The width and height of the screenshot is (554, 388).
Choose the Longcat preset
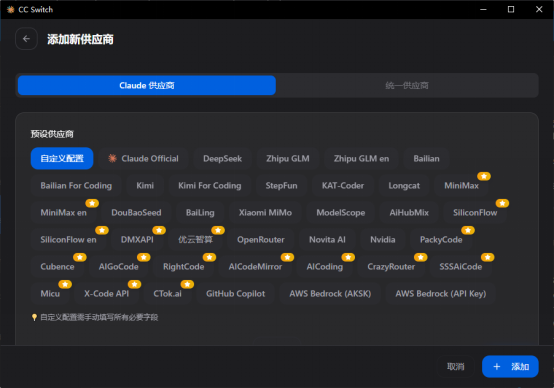point(404,186)
